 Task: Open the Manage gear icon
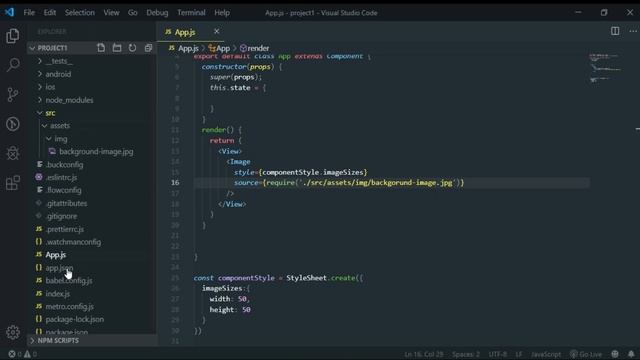pos(13,332)
